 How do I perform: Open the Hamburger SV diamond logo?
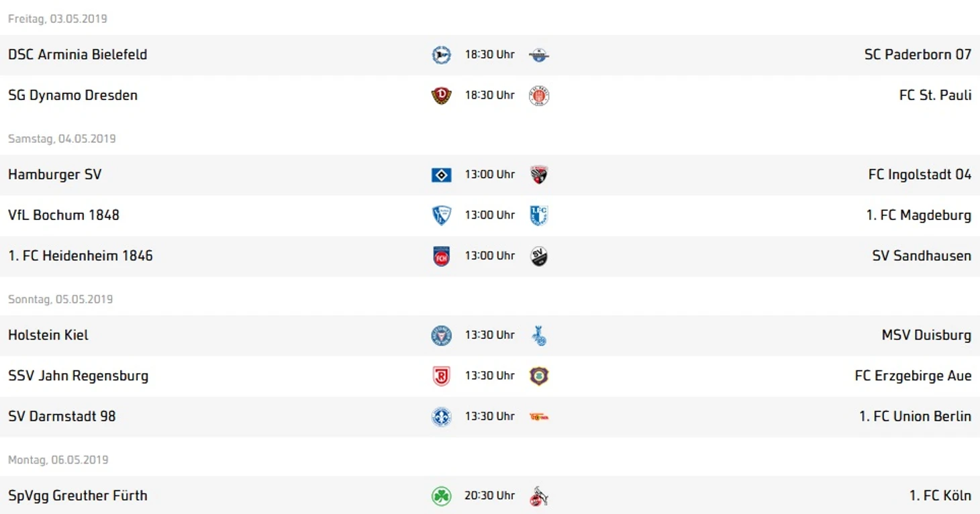pos(441,175)
